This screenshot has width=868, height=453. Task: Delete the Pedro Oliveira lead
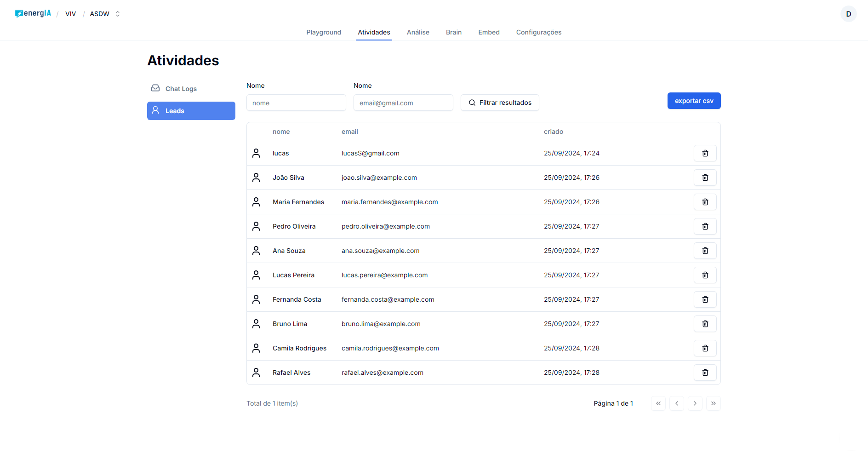click(705, 226)
